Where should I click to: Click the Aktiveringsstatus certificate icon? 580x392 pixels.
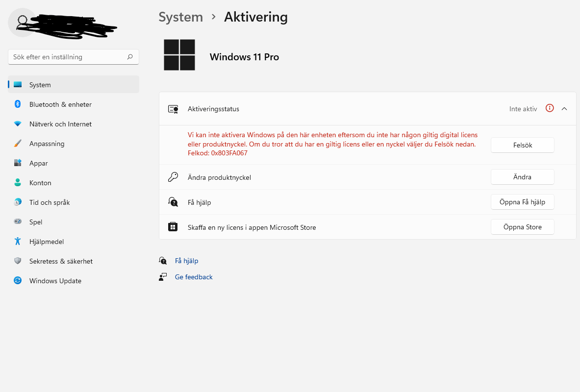(173, 109)
